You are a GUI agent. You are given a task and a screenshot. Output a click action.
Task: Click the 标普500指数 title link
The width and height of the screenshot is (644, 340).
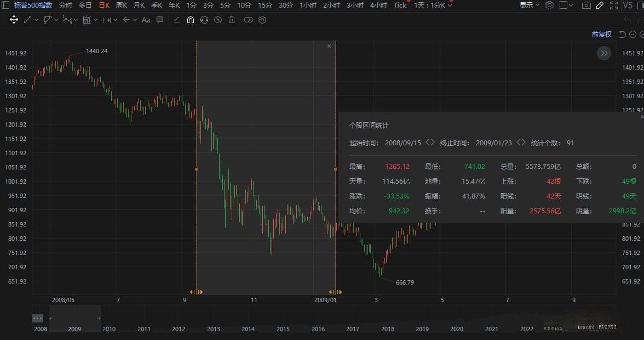pos(33,5)
